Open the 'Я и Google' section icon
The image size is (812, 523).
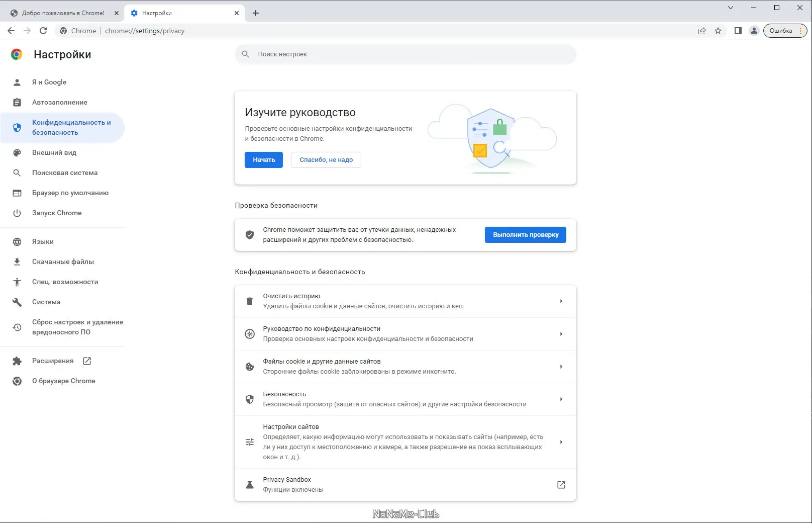tap(17, 82)
